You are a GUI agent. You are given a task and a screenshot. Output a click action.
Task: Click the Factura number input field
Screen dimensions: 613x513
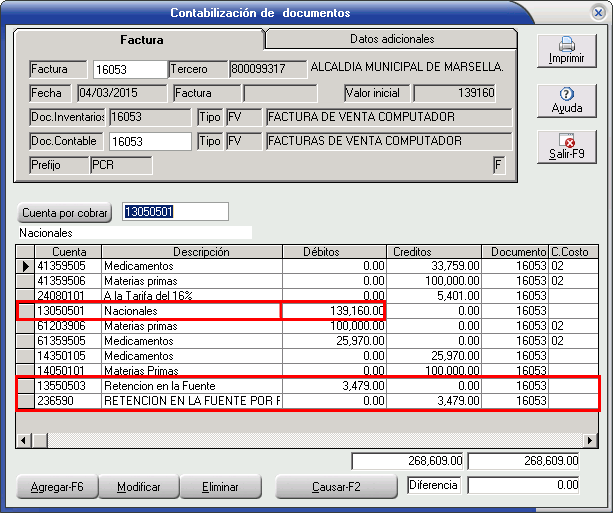[129, 70]
